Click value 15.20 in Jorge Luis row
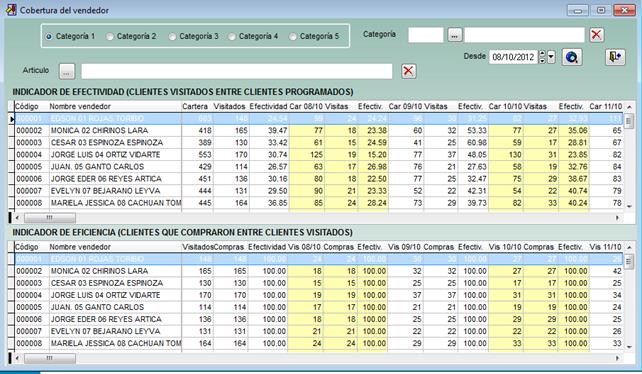 click(x=377, y=155)
